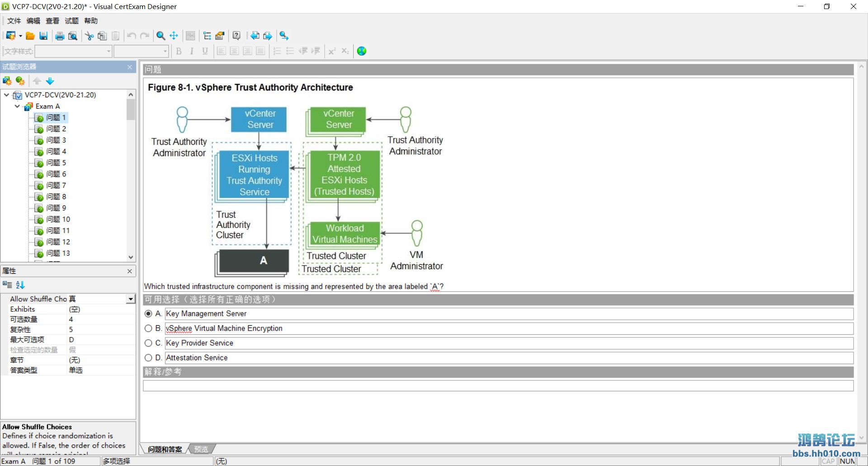Click the tree properties toolbar icon
This screenshot has height=466, width=868.
pos(207,36)
